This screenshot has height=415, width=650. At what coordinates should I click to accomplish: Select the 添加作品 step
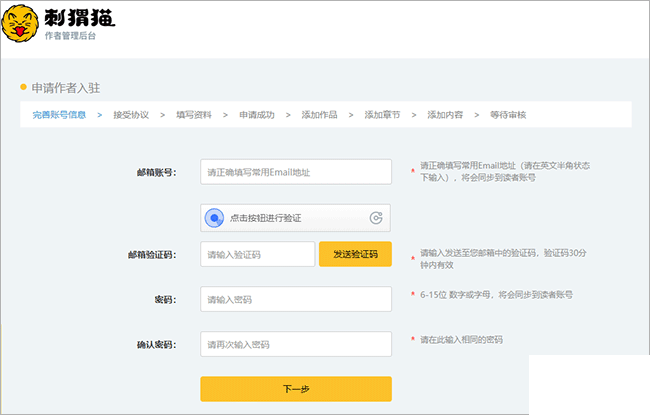click(x=320, y=115)
